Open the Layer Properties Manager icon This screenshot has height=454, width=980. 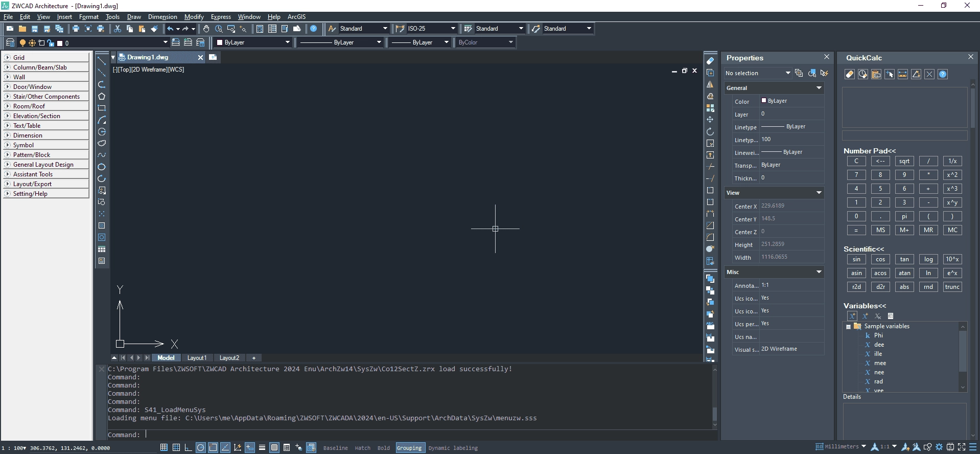[10, 42]
